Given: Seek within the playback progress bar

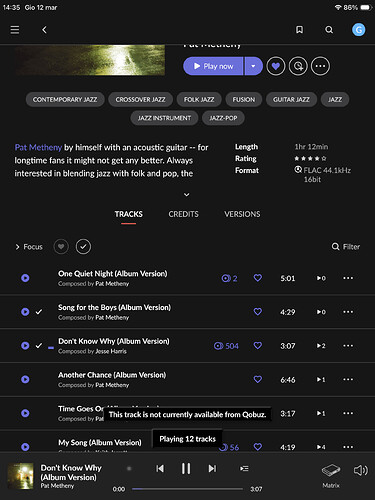Looking at the screenshot, I should point(187,489).
